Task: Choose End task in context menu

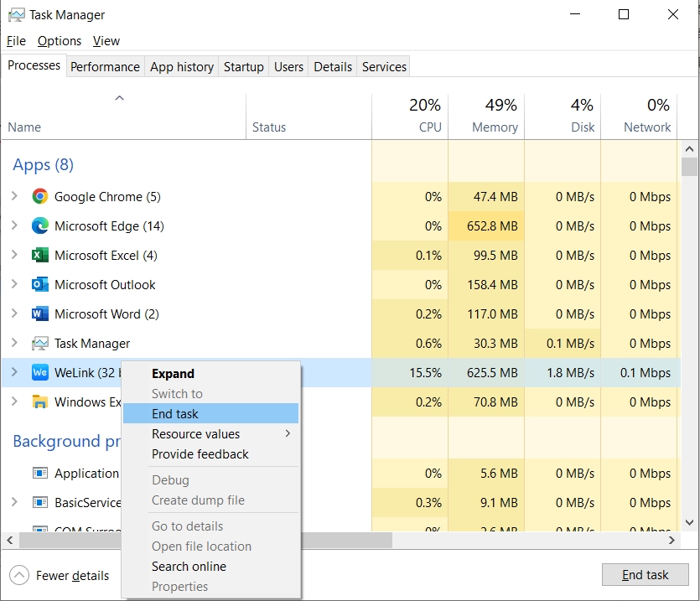Action: click(x=210, y=414)
